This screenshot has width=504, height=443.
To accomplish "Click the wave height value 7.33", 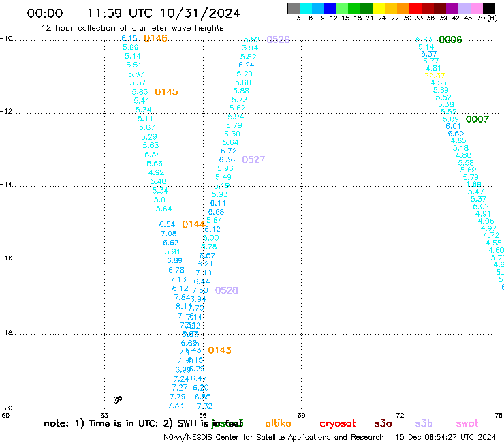I will (x=176, y=406).
